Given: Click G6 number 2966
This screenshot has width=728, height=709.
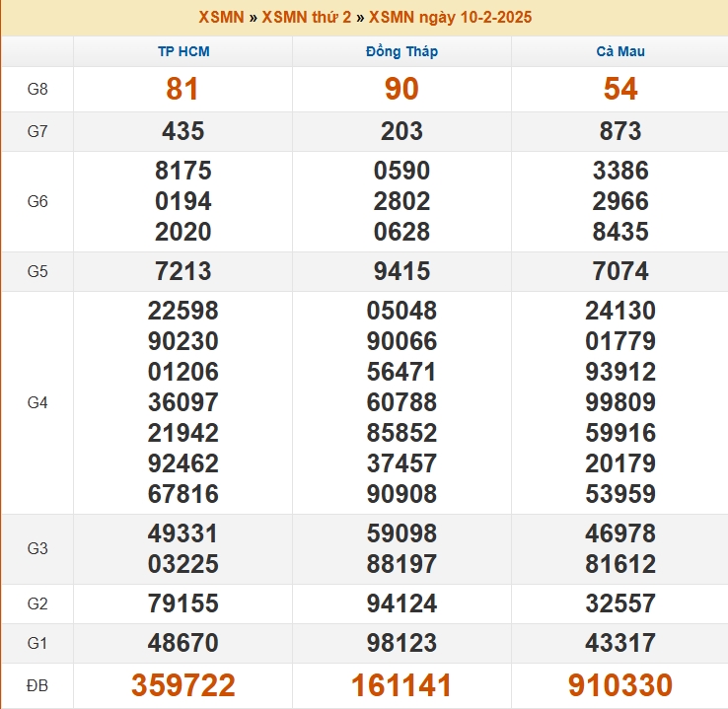Looking at the screenshot, I should coord(620,201).
